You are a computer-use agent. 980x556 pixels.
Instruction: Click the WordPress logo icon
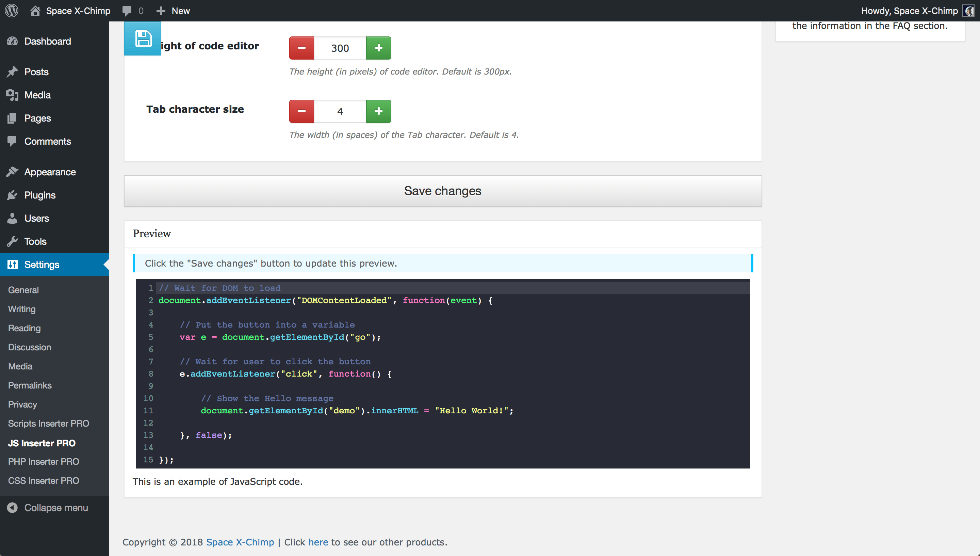pyautogui.click(x=12, y=11)
